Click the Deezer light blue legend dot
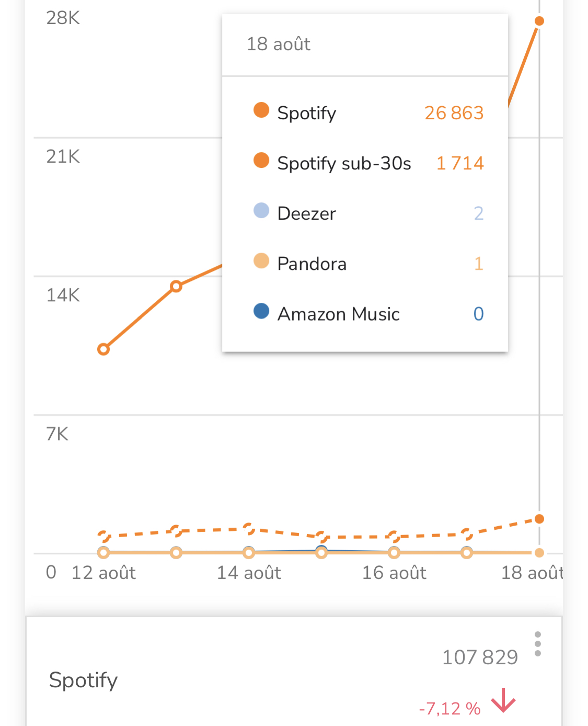This screenshot has height=726, width=588. 261,211
